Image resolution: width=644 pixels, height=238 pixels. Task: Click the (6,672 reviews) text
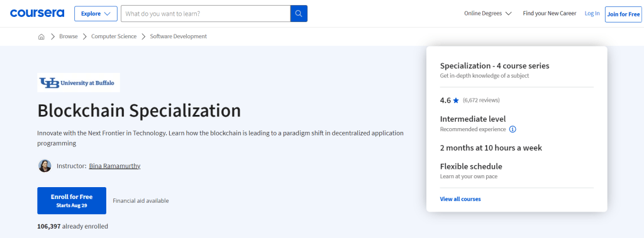tap(481, 100)
